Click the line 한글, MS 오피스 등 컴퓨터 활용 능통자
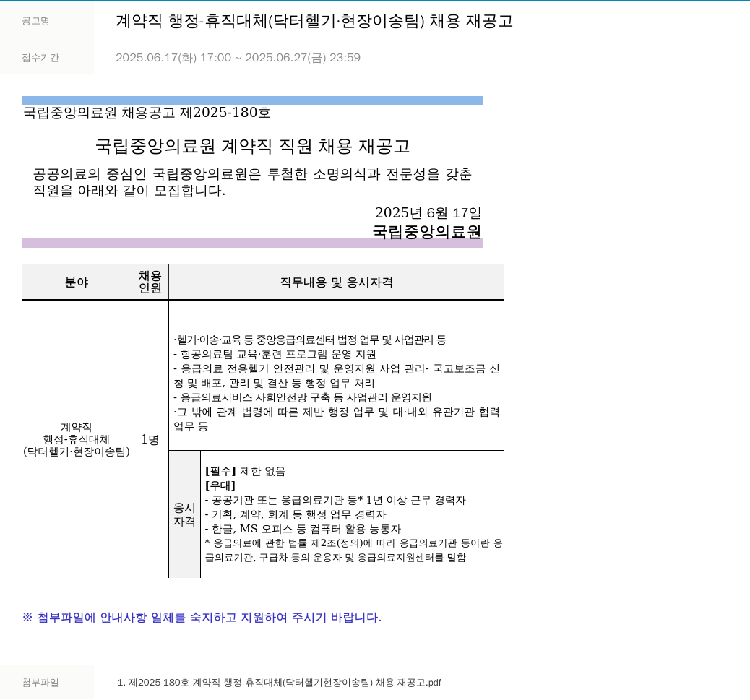The image size is (750, 700). pyautogui.click(x=303, y=529)
